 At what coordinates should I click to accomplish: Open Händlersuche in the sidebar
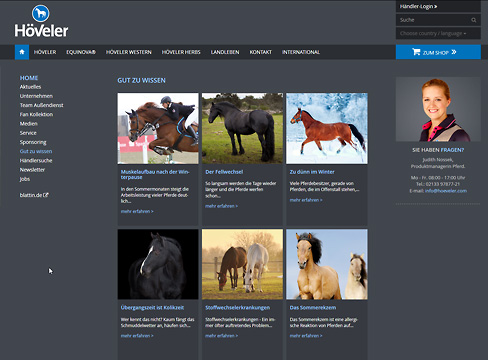pos(36,160)
